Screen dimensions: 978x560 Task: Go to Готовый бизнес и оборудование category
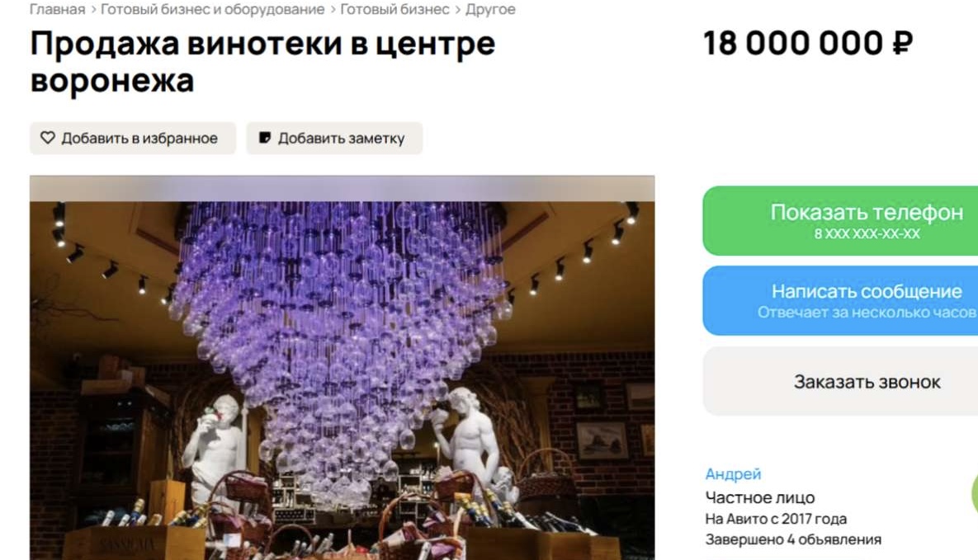[213, 9]
